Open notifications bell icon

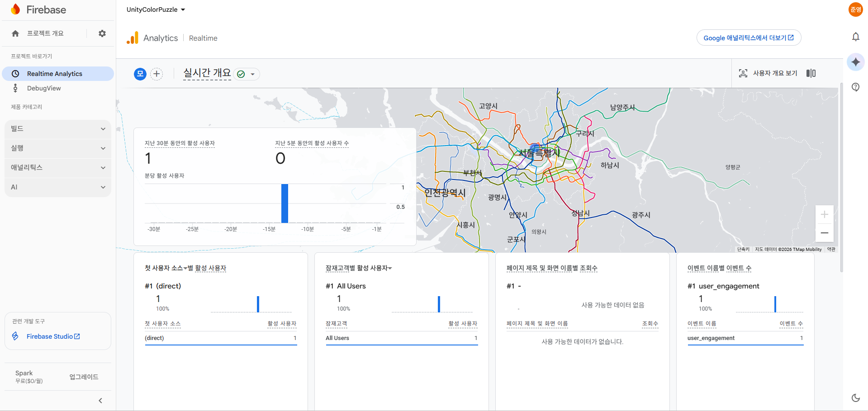click(855, 37)
